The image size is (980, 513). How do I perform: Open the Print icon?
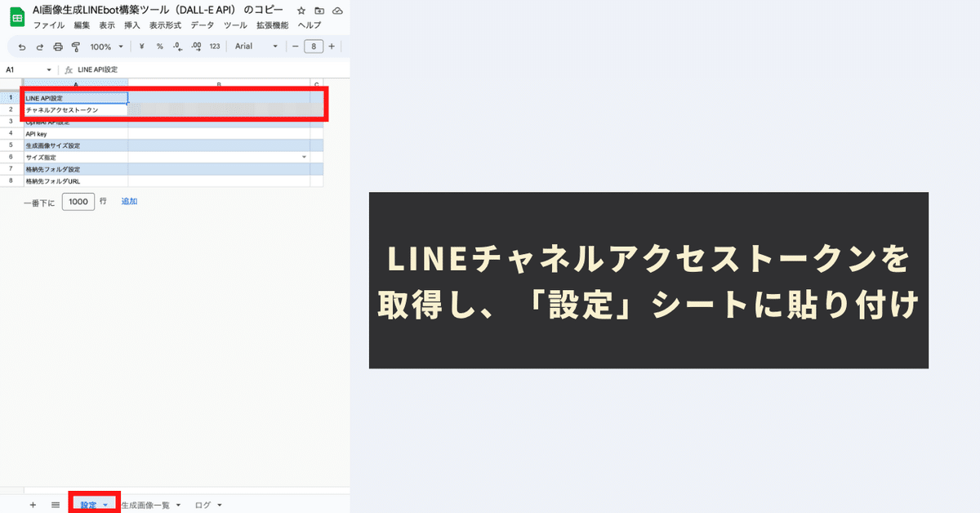[x=57, y=46]
